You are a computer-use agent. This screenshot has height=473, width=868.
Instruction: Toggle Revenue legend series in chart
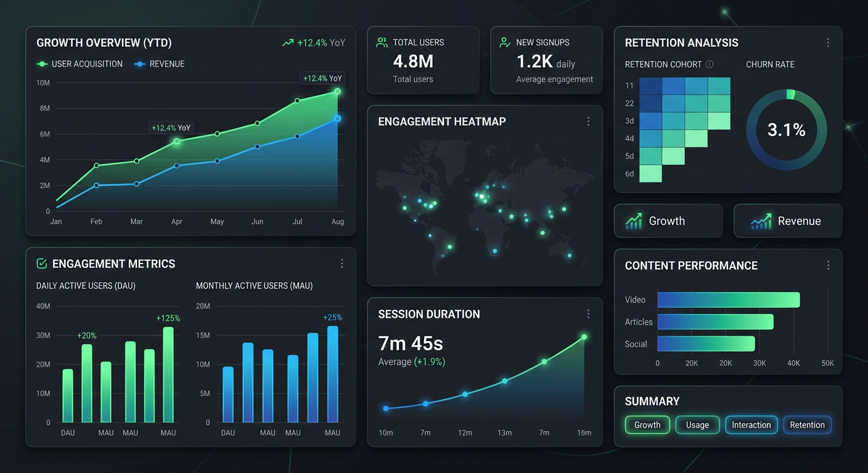point(159,64)
